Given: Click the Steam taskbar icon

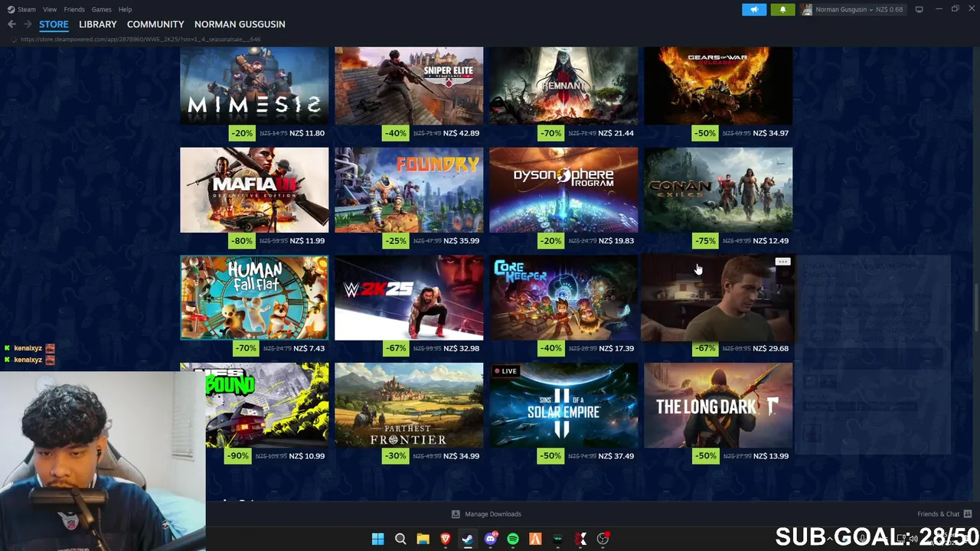Looking at the screenshot, I should (468, 540).
